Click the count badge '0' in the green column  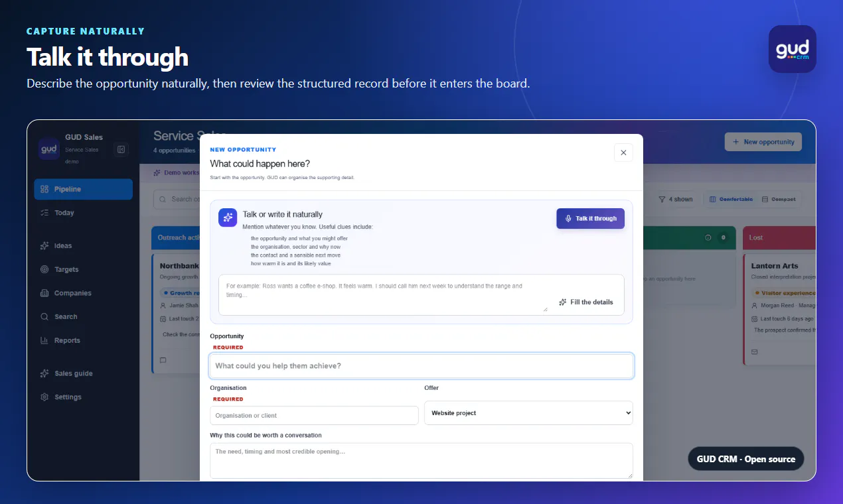tap(723, 237)
